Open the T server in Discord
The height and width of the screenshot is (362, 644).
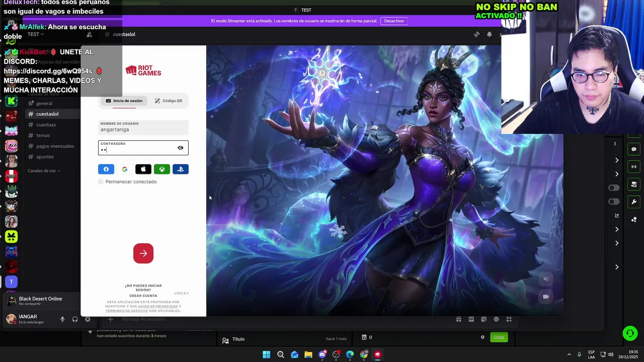pyautogui.click(x=11, y=282)
